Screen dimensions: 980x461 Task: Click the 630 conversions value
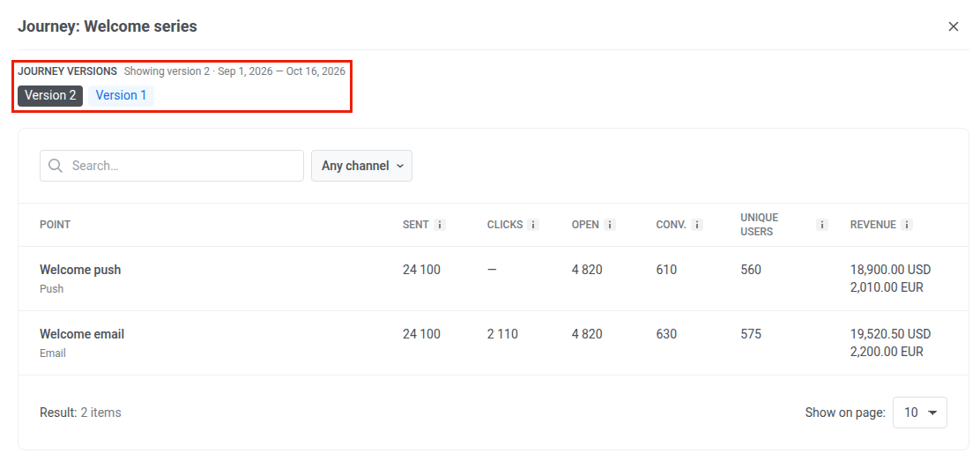(666, 334)
